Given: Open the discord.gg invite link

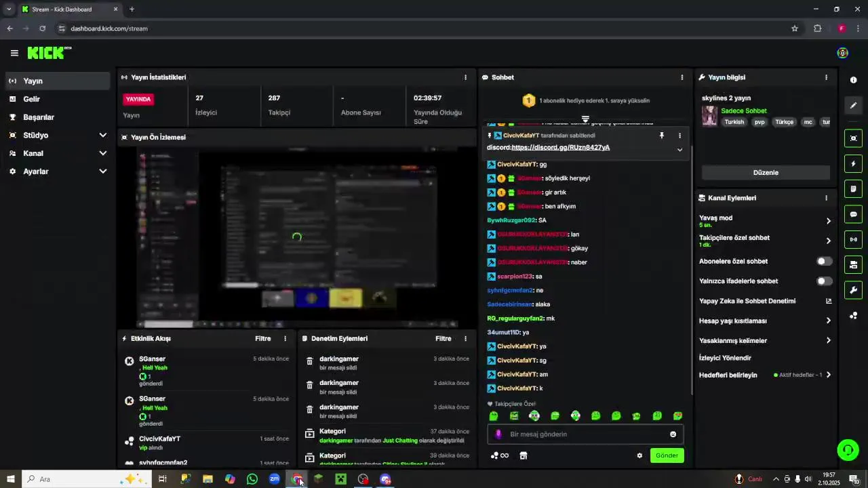Looking at the screenshot, I should pyautogui.click(x=560, y=147).
